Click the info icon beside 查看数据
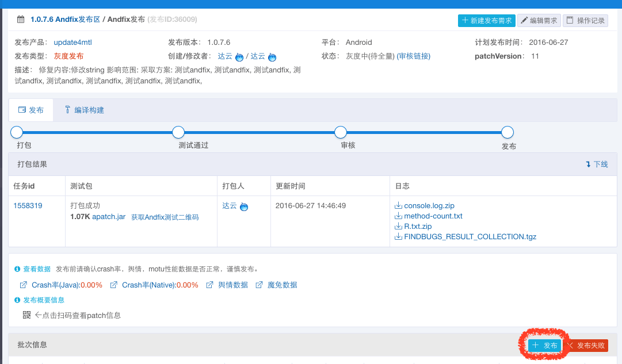The image size is (622, 364). (17, 269)
